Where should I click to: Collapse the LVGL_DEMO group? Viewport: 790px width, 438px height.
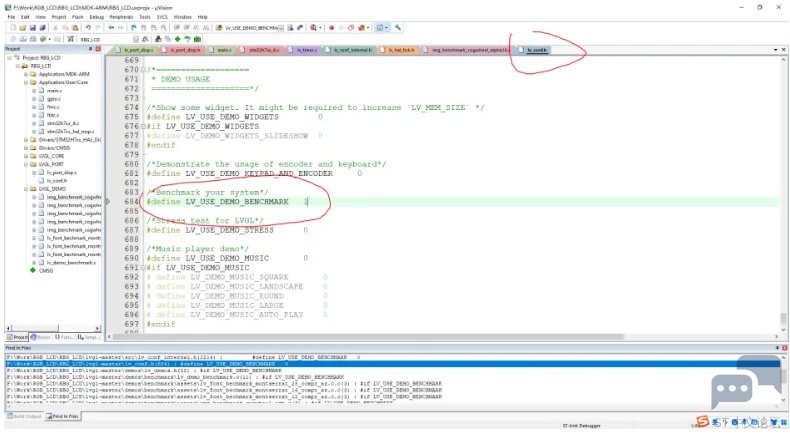click(26, 189)
